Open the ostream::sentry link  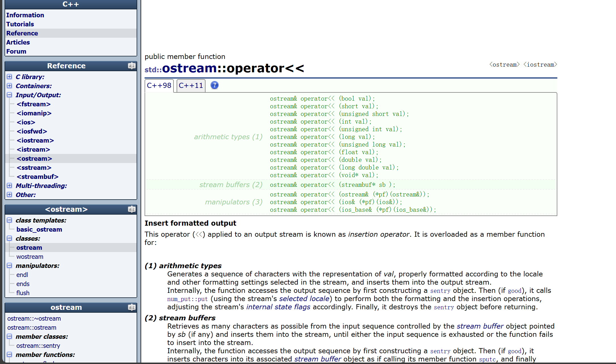(38, 346)
